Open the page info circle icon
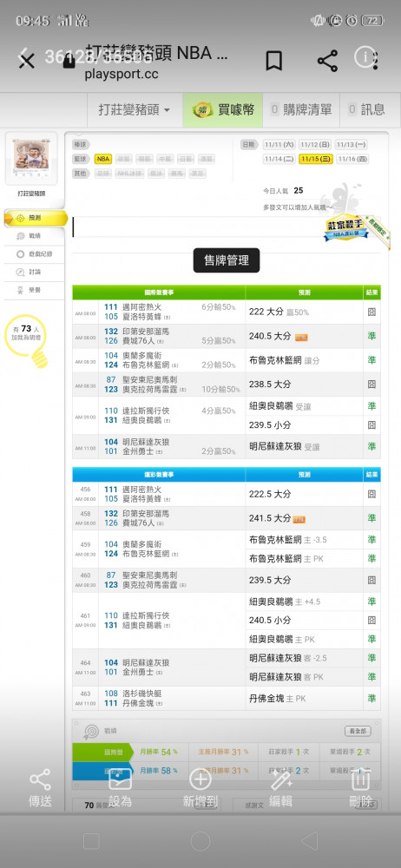 tap(365, 56)
